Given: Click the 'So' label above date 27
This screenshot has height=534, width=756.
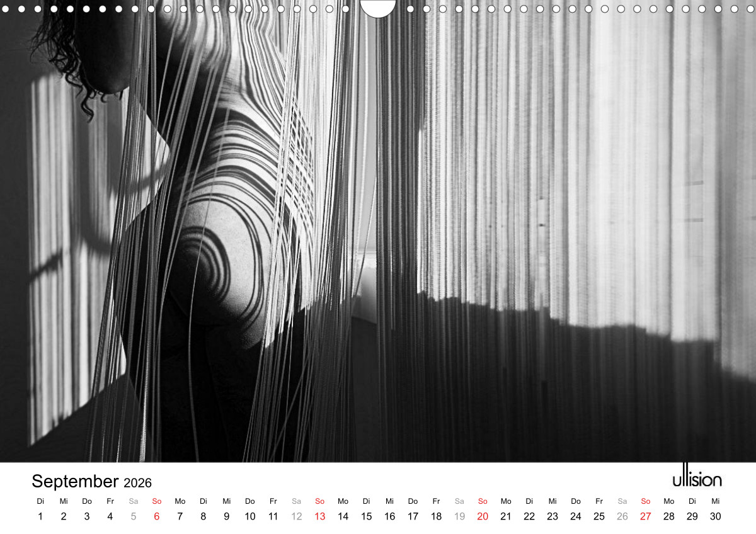Looking at the screenshot, I should coord(646,501).
